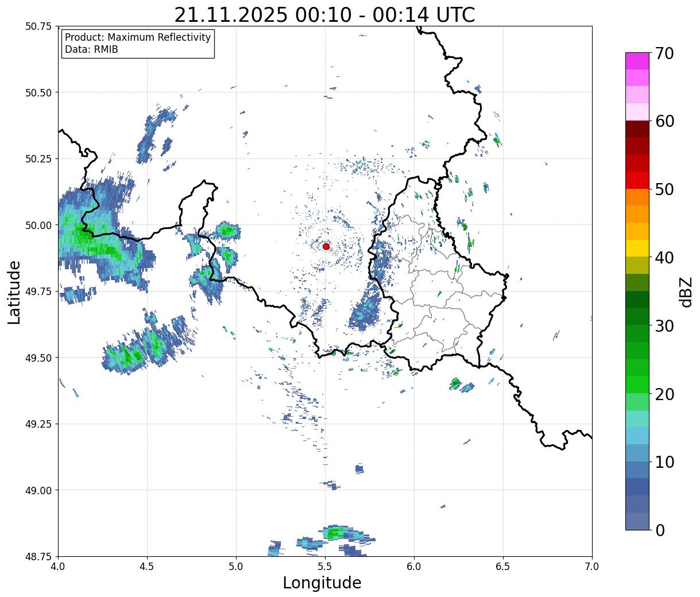The width and height of the screenshot is (700, 597).
Task: Select the title "21.11.2025 00:10 - 00:14 UTC"
Action: pyautogui.click(x=324, y=14)
